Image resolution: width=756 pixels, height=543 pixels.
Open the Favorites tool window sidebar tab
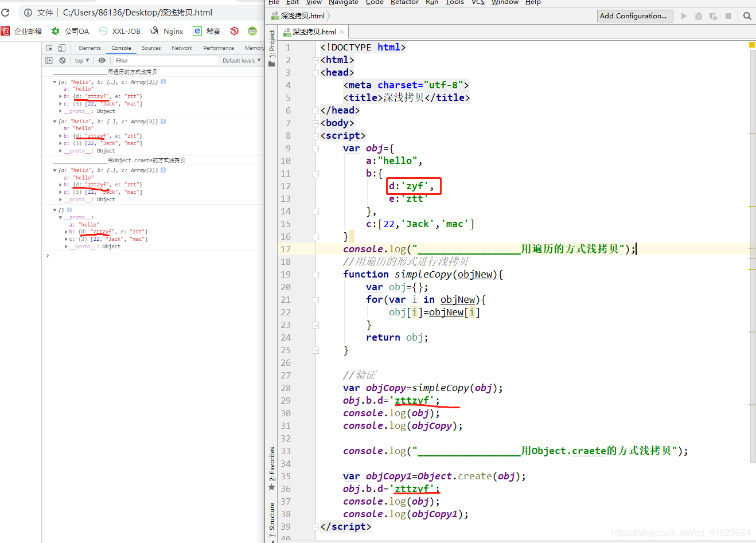[x=272, y=468]
